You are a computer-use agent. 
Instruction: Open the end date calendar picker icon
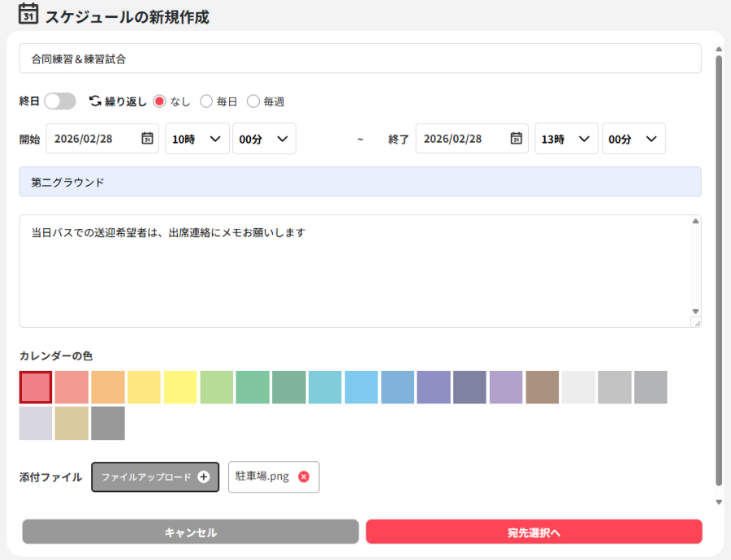(x=517, y=139)
